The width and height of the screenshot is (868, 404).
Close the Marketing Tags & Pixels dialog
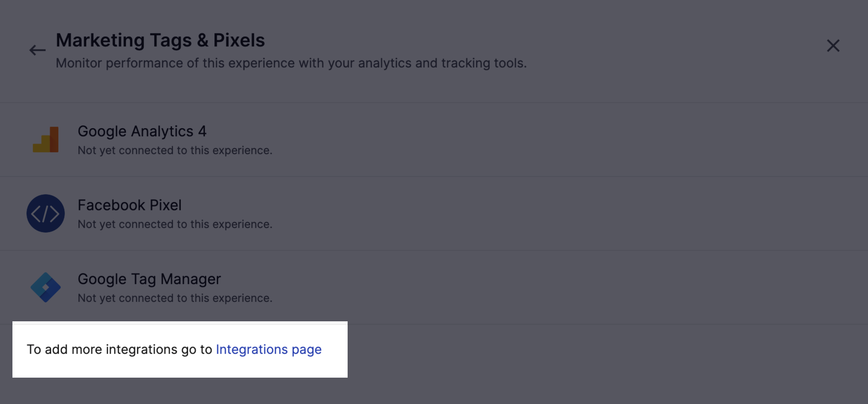[x=833, y=46]
